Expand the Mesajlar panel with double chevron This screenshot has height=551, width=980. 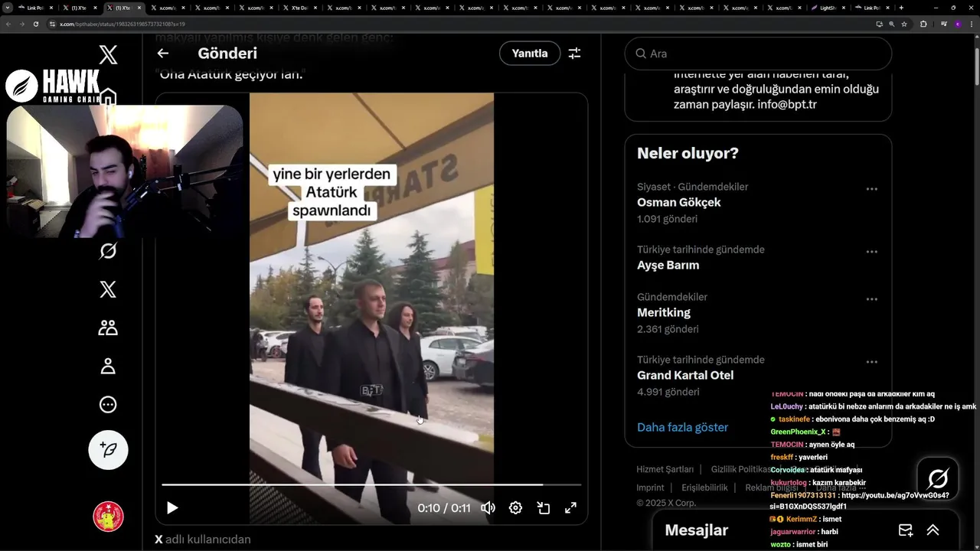point(933,530)
